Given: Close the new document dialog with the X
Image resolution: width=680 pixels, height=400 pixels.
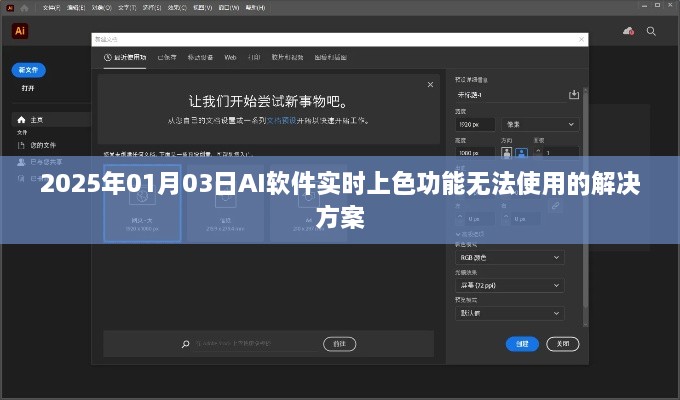Looking at the screenshot, I should click(582, 39).
